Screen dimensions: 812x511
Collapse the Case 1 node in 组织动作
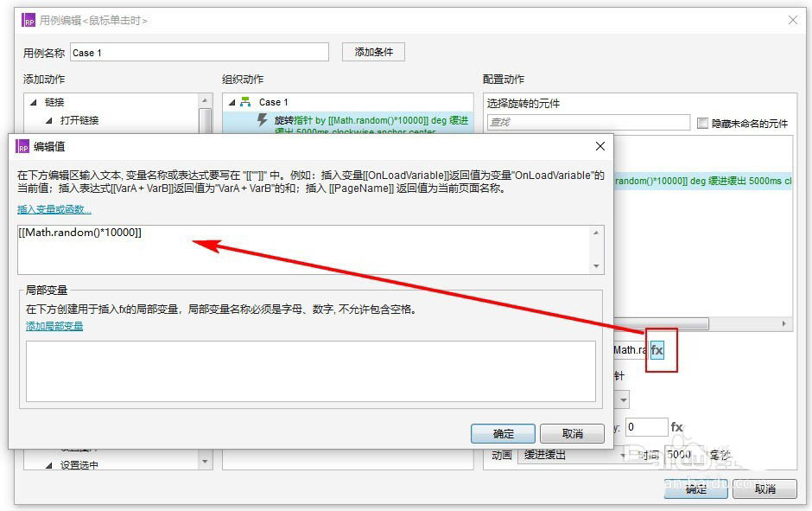[232, 101]
